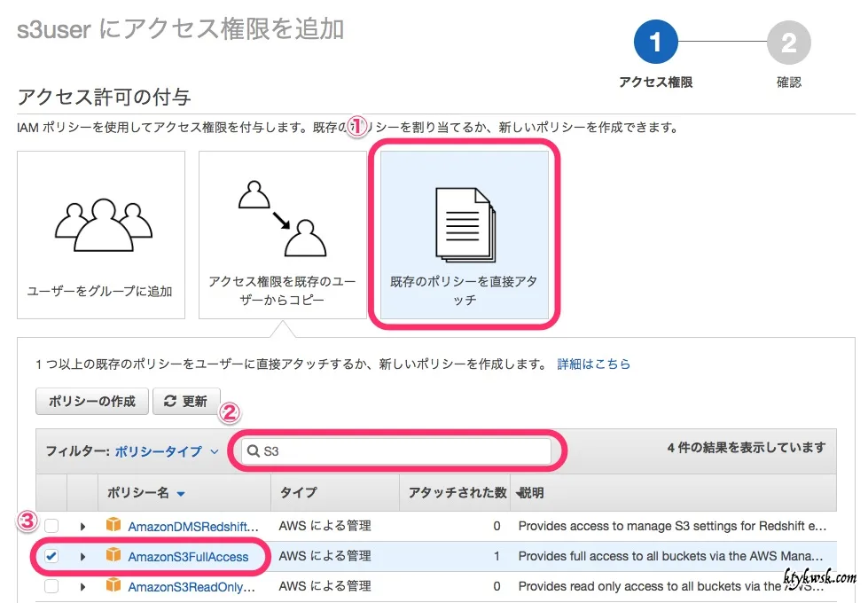Sort by ポリシー名 column arrow
Viewport: 868px width, 603px height.
tap(181, 493)
